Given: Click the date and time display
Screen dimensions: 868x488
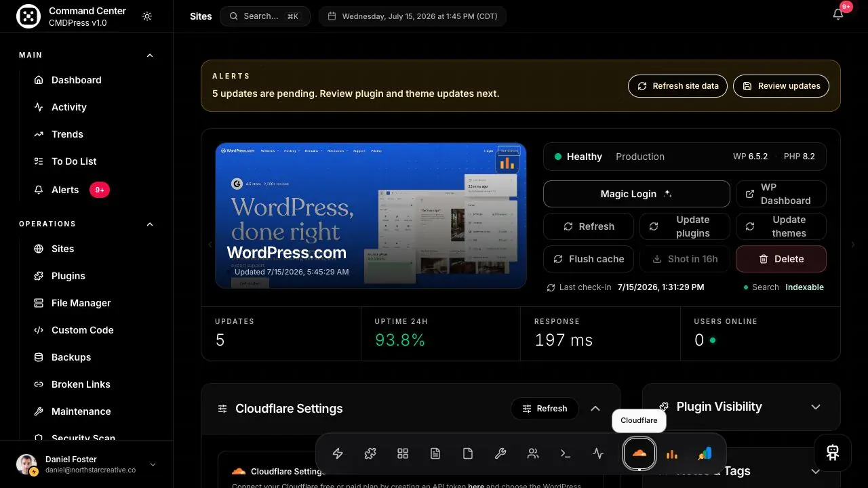Looking at the screenshot, I should [412, 16].
